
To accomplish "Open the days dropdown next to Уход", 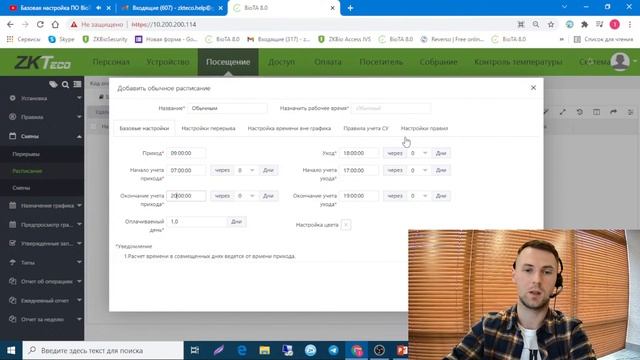I will pyautogui.click(x=418, y=153).
